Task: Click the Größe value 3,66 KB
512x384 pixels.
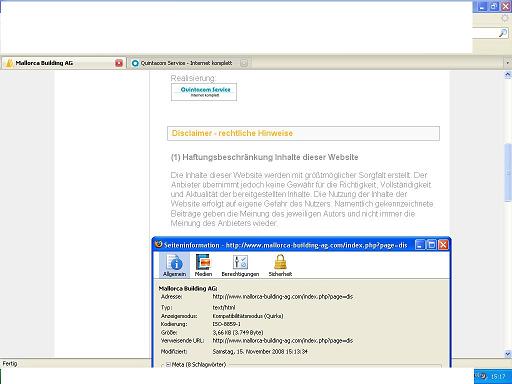Action: tap(238, 332)
